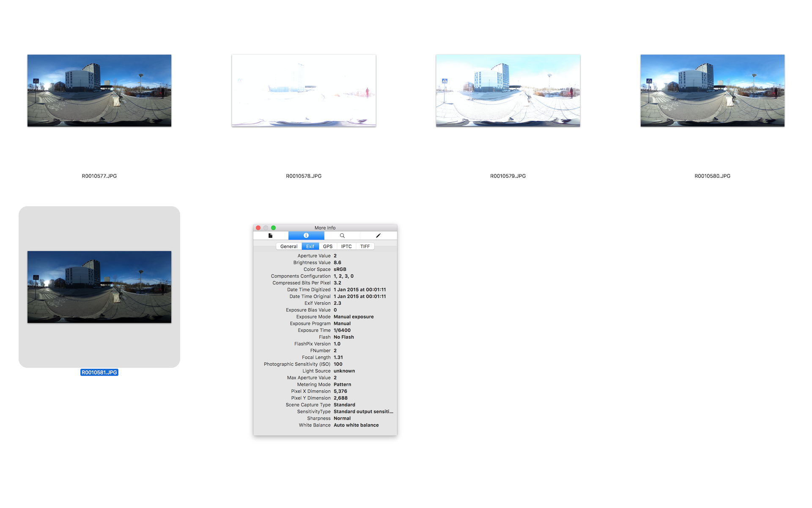Open the IPTC tab

tap(346, 246)
